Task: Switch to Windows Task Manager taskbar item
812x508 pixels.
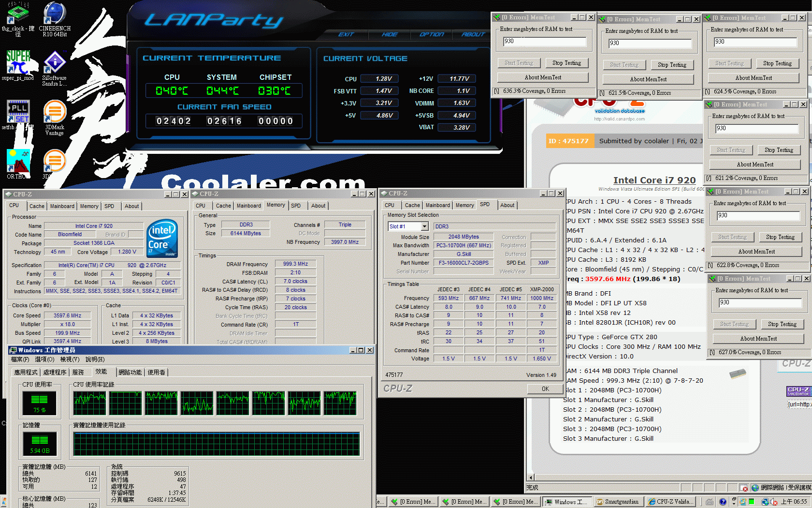Action: click(x=566, y=502)
